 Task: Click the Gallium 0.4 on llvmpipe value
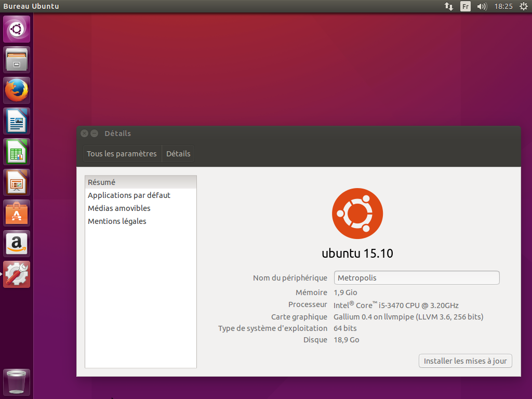[408, 317]
